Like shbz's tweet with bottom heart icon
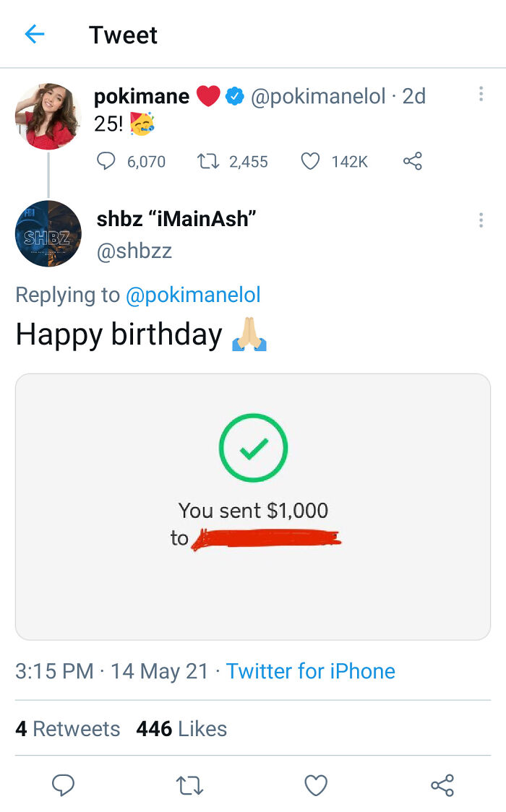Screen dimensions: 506x812 pos(316,785)
